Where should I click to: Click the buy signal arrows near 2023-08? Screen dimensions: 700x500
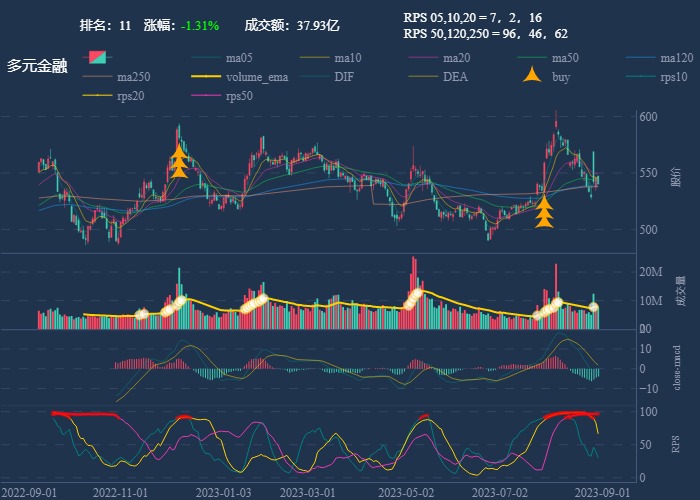(x=544, y=212)
